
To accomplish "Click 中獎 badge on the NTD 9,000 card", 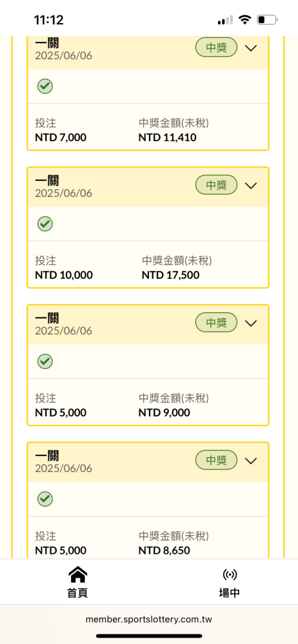I will 216,323.
